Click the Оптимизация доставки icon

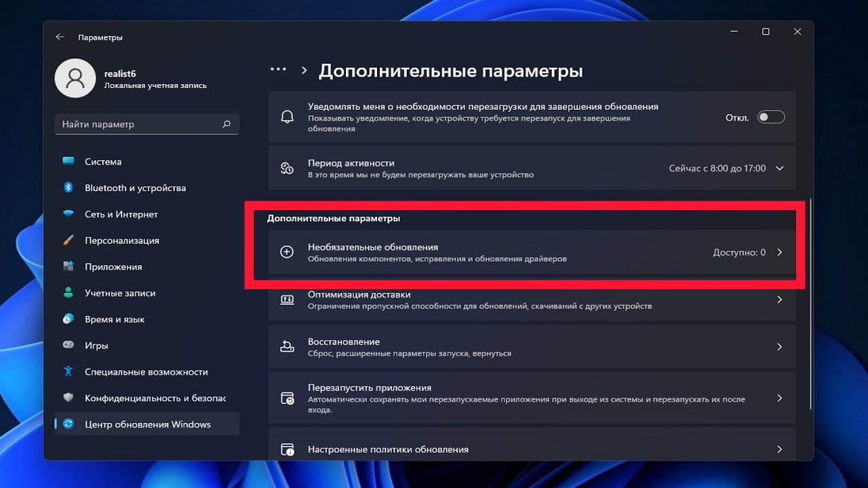287,300
